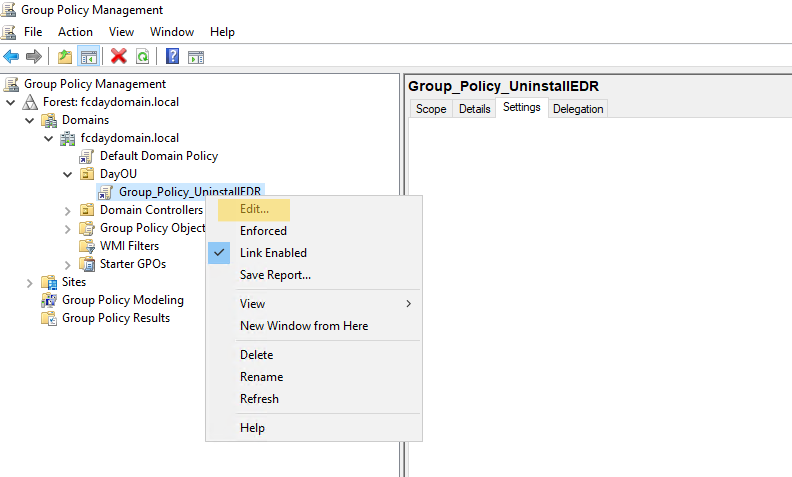Switch to the Delegation tab
Image resolution: width=792 pixels, height=477 pixels.
coord(578,109)
